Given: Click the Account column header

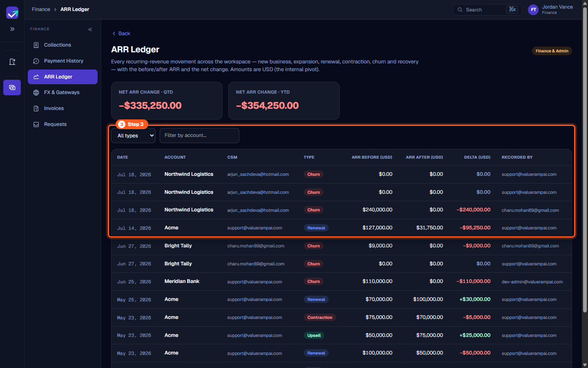Looking at the screenshot, I should point(175,157).
